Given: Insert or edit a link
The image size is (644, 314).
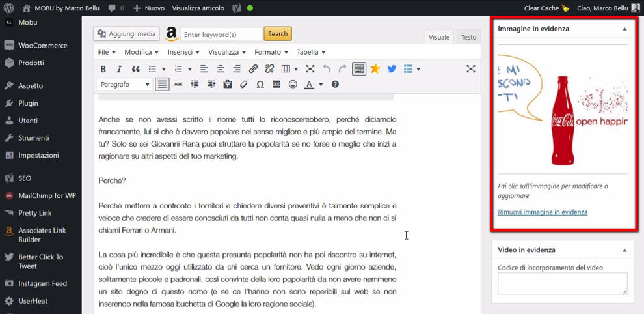Looking at the screenshot, I should [254, 68].
